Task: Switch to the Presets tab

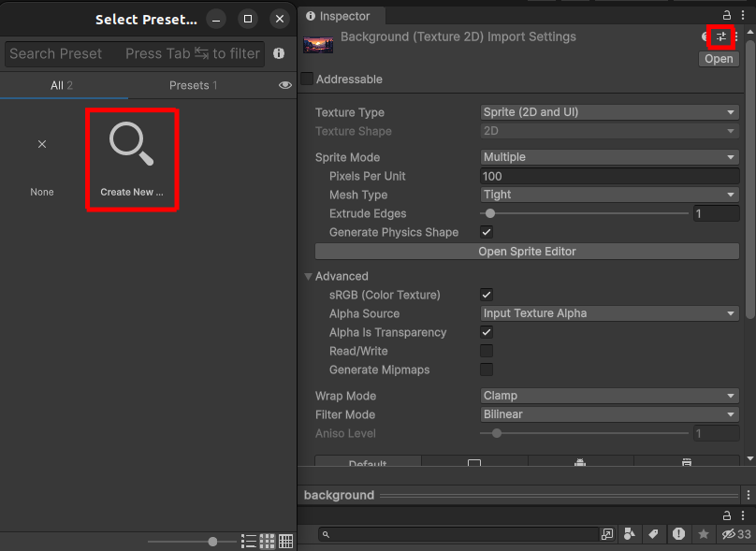Action: [193, 84]
